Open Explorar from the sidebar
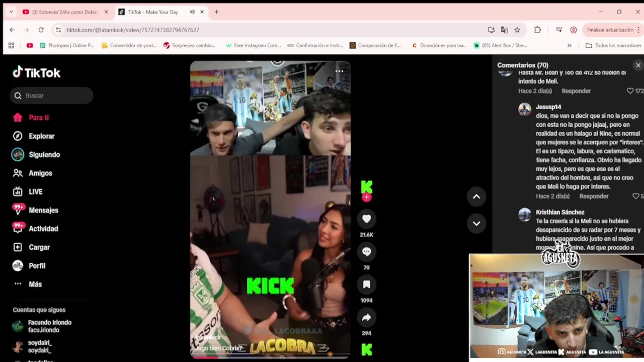This screenshot has height=362, width=644. 34,136
